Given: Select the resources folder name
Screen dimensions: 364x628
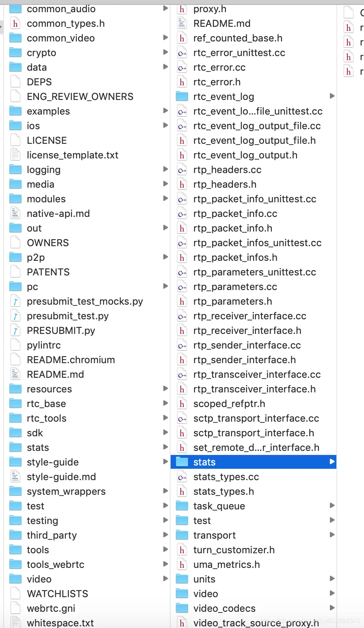Looking at the screenshot, I should coord(49,389).
